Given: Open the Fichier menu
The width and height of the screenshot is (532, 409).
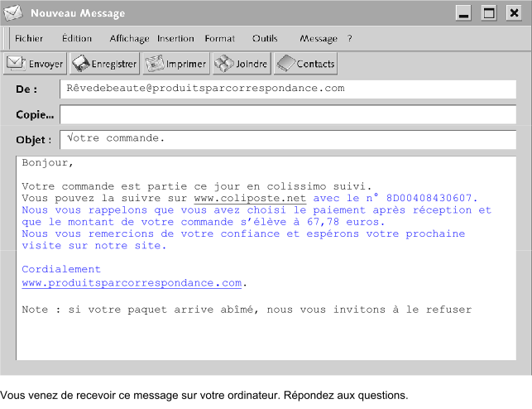Looking at the screenshot, I should pos(29,38).
